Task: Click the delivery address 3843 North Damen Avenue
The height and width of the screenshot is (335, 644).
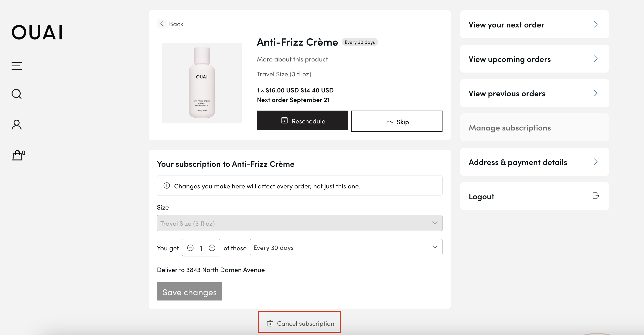Action: point(225,270)
